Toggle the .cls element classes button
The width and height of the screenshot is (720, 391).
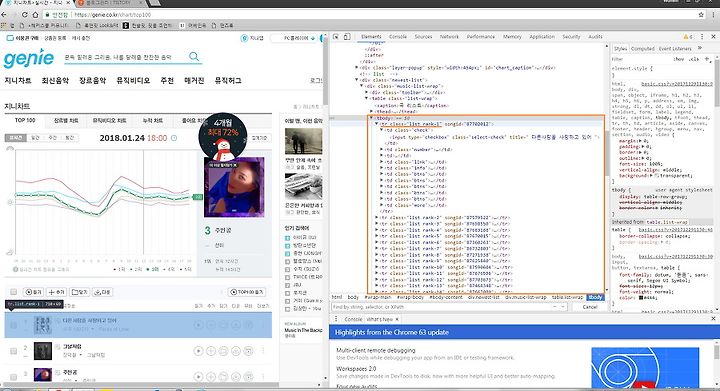[x=694, y=59]
